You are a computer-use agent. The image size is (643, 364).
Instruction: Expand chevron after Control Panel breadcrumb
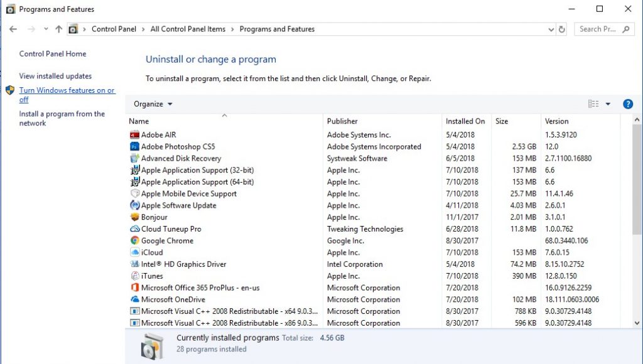[x=143, y=29]
